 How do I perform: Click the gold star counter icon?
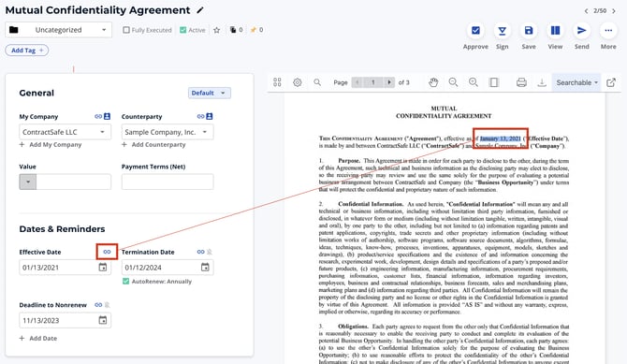pos(253,30)
